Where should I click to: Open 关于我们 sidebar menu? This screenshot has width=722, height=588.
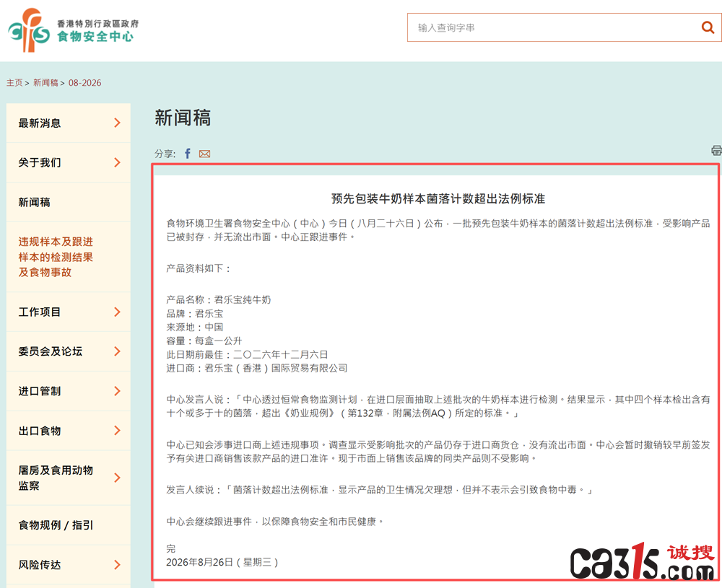coord(68,162)
